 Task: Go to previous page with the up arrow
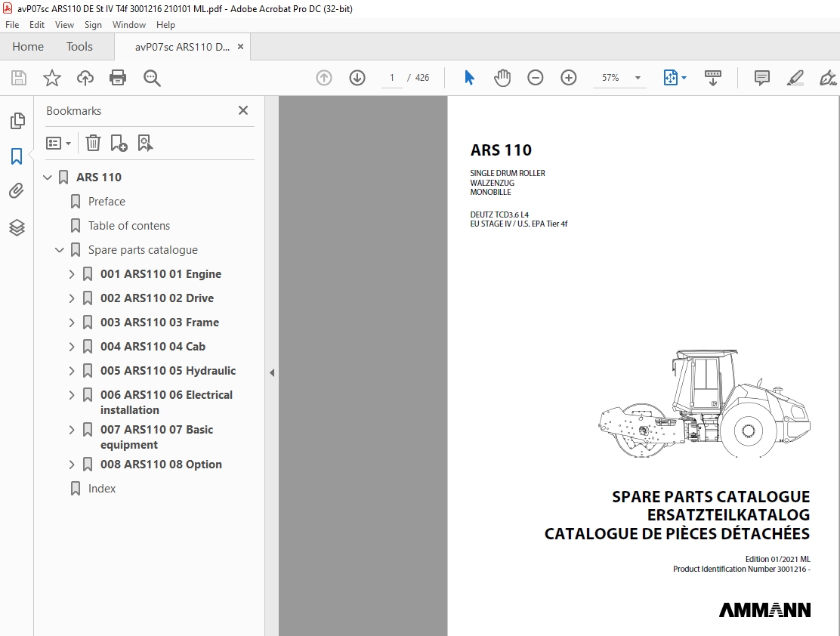pos(324,78)
